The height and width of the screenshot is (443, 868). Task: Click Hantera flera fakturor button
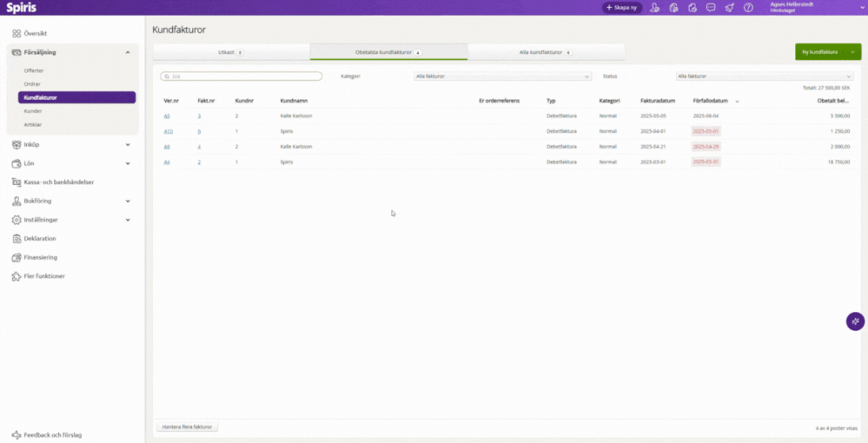(x=188, y=427)
